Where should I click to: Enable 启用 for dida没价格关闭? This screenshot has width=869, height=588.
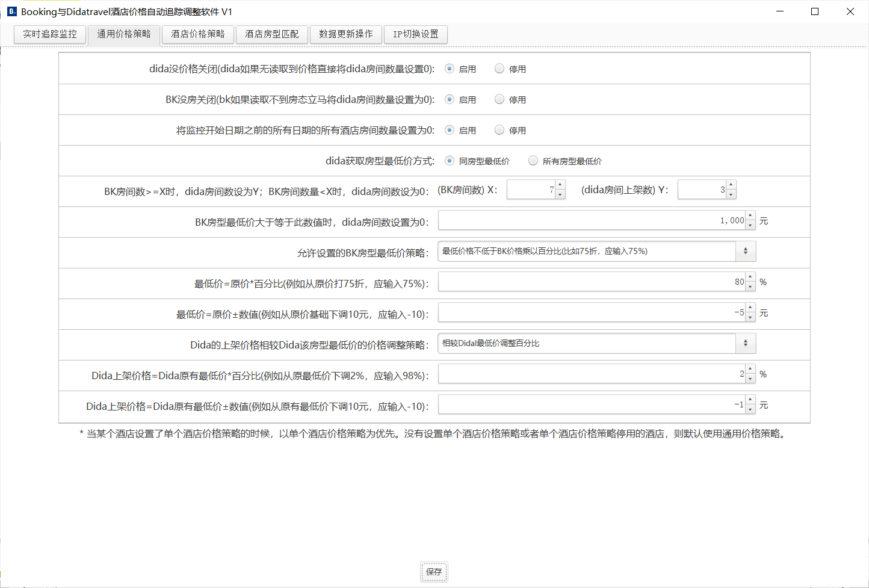(x=450, y=69)
